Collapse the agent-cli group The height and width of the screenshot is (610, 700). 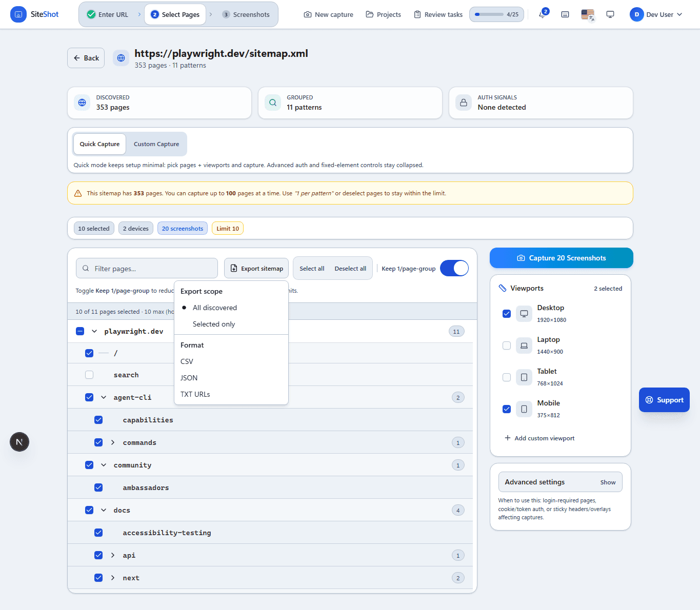click(104, 397)
